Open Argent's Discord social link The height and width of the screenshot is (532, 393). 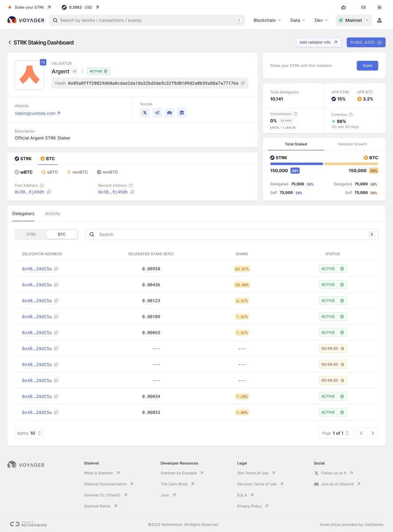pyautogui.click(x=169, y=113)
